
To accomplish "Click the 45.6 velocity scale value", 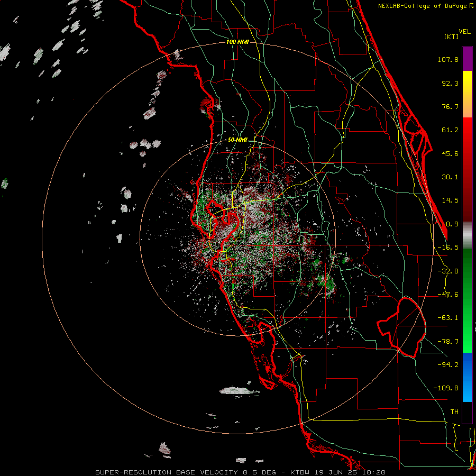I will click(450, 153).
